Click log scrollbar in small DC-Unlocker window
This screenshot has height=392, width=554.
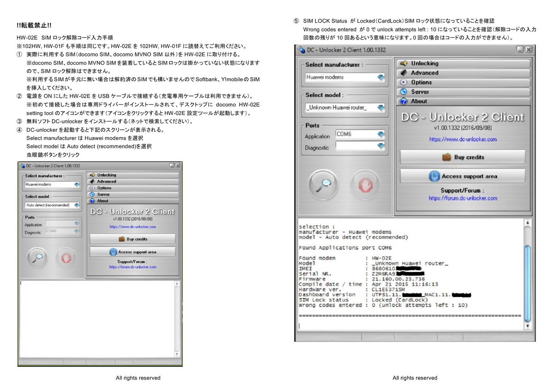click(x=177, y=319)
